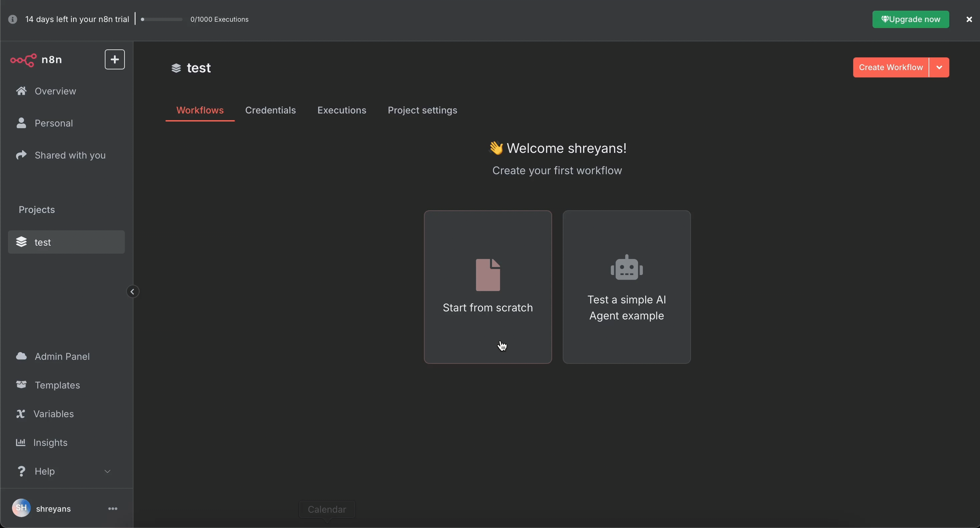Open the Admin Panel
Screen dimensions: 980x528
tap(66, 356)
